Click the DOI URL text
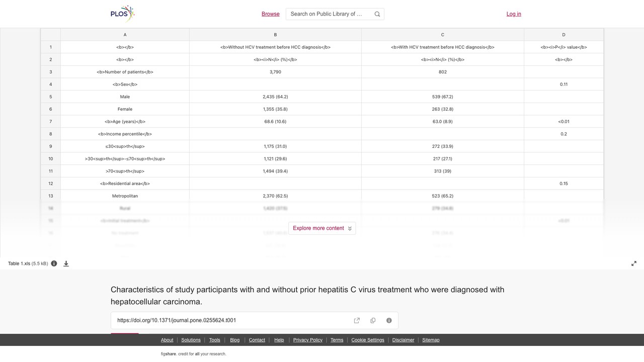 coord(177,320)
